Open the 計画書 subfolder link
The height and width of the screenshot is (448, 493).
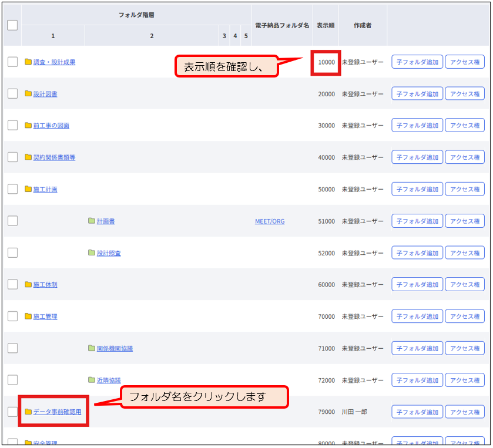point(106,221)
